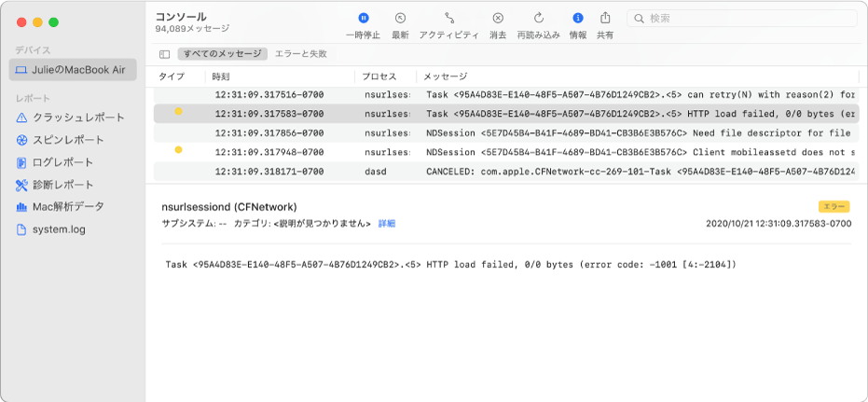Click the サブシステム: -- label text
Image resolution: width=868 pixels, height=402 pixels.
tap(194, 224)
